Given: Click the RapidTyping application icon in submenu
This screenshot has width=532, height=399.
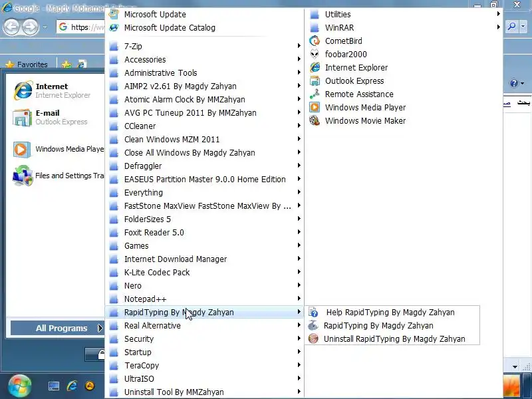Looking at the screenshot, I should (x=313, y=325).
